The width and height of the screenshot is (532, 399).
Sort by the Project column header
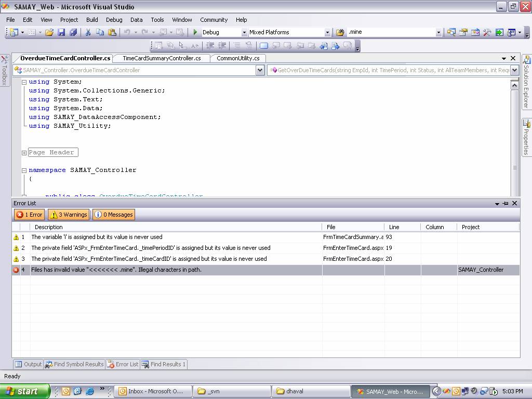[x=488, y=227]
